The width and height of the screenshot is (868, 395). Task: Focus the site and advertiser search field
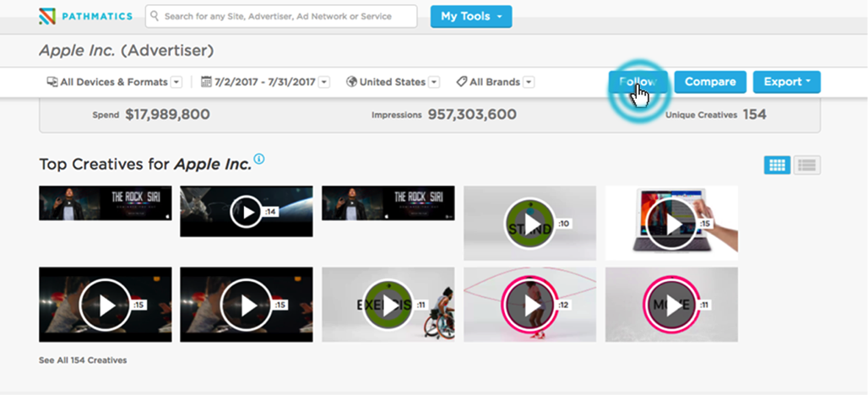click(281, 17)
